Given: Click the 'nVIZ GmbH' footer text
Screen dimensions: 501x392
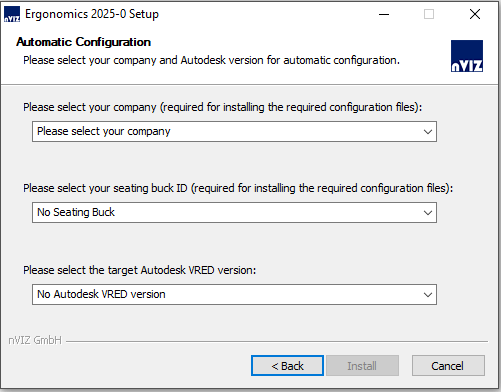Looking at the screenshot, I should tap(35, 340).
